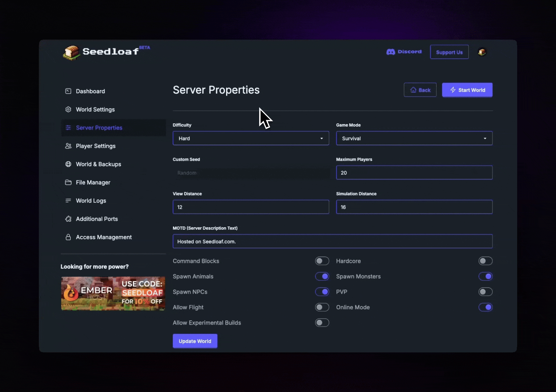Click the Ember Host promo banner
556x392 pixels.
[x=113, y=293]
